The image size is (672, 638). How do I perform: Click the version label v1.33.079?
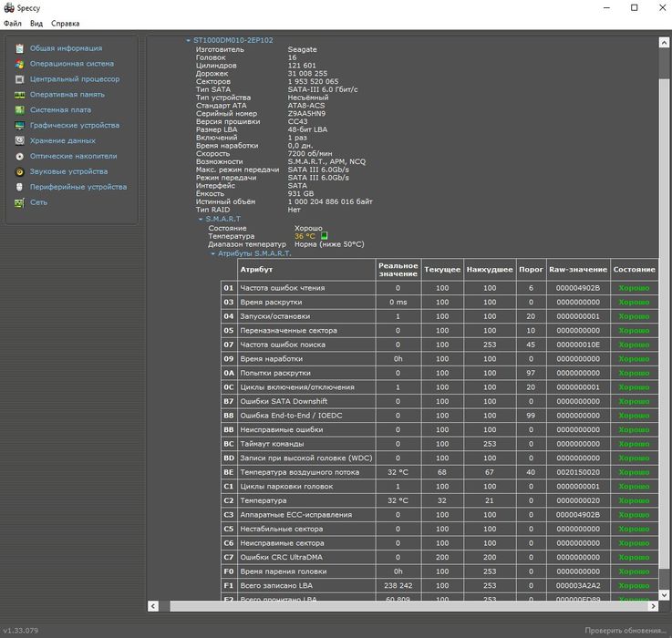click(21, 631)
